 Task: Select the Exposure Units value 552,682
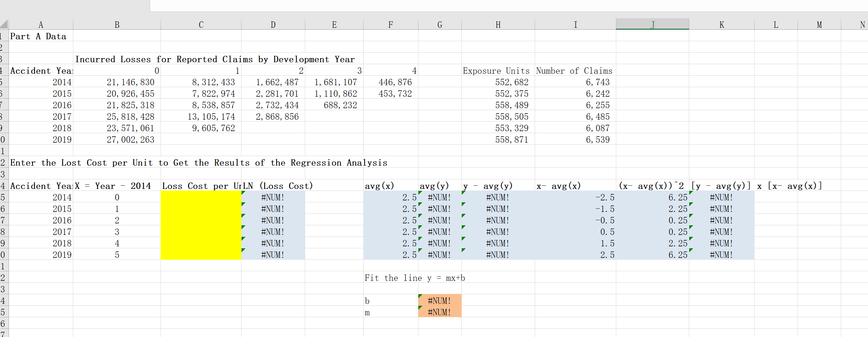click(x=498, y=82)
